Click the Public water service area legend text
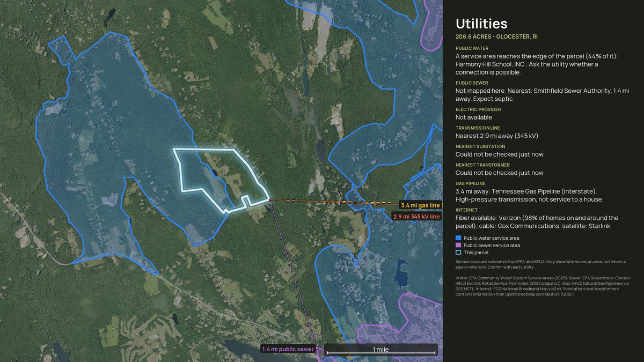The height and width of the screenshot is (362, 644). (491, 238)
